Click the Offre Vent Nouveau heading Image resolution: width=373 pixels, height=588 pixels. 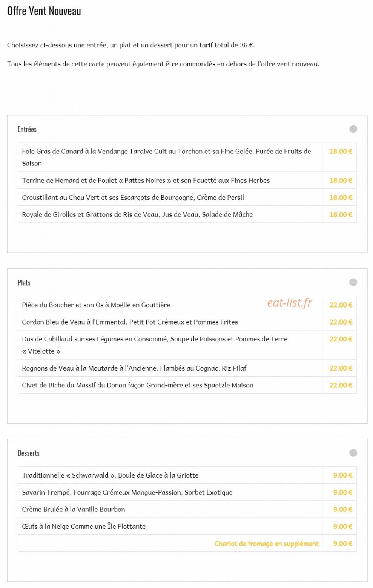tap(44, 11)
